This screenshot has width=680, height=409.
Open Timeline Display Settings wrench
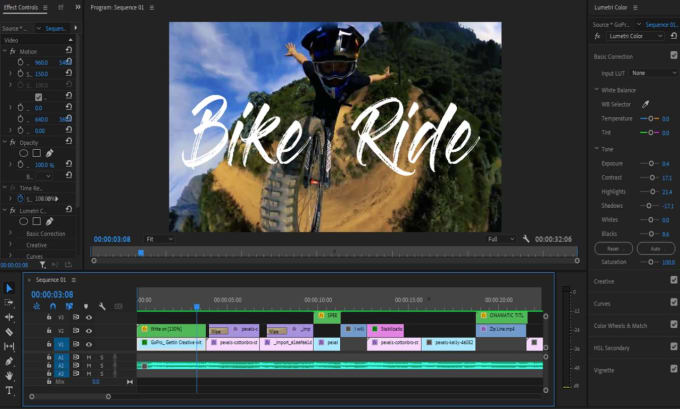pos(102,306)
